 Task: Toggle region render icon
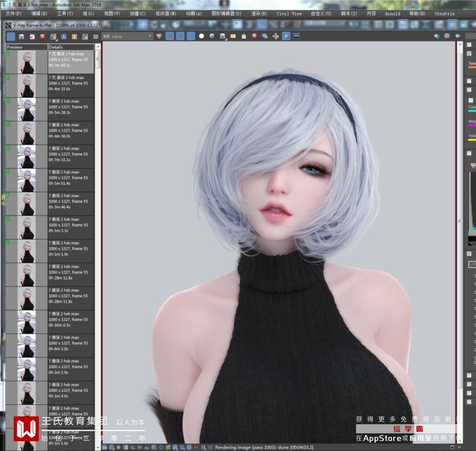coord(286,36)
